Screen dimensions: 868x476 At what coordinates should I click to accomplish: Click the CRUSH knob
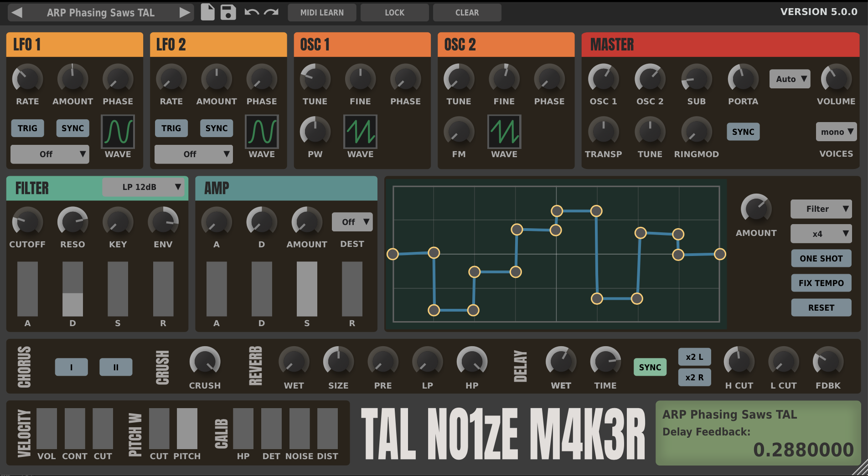pos(205,362)
